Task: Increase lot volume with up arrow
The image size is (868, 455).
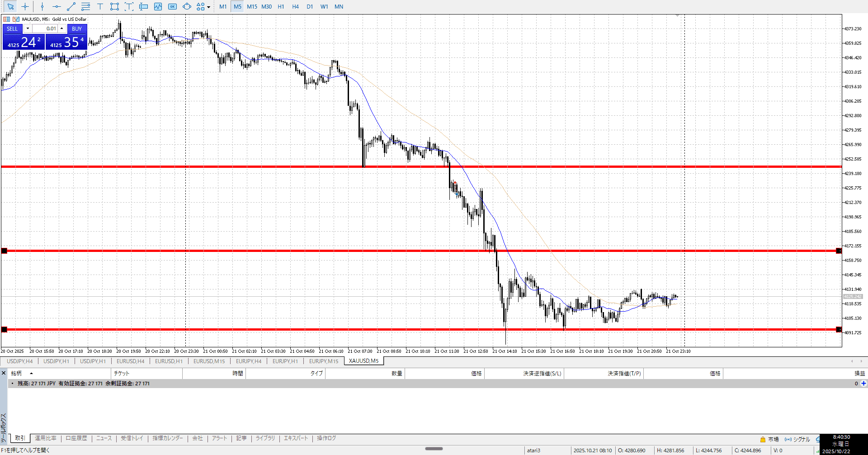Action: tap(62, 28)
